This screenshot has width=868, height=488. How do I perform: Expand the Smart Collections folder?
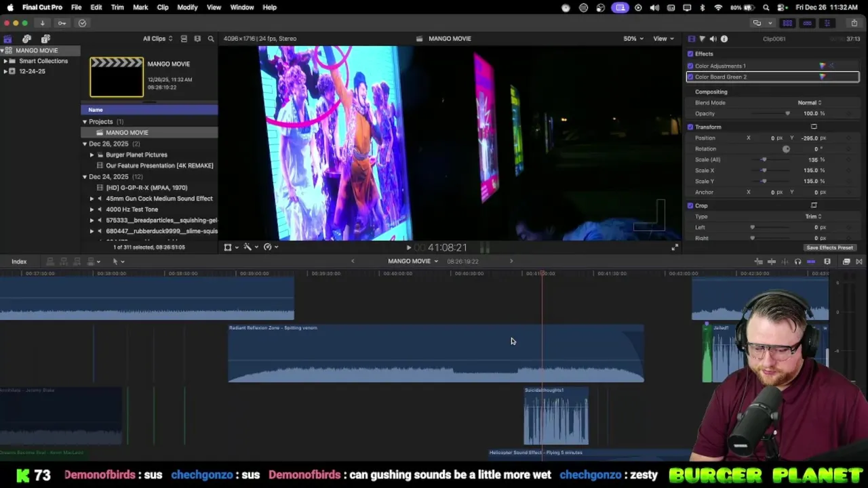(5, 61)
